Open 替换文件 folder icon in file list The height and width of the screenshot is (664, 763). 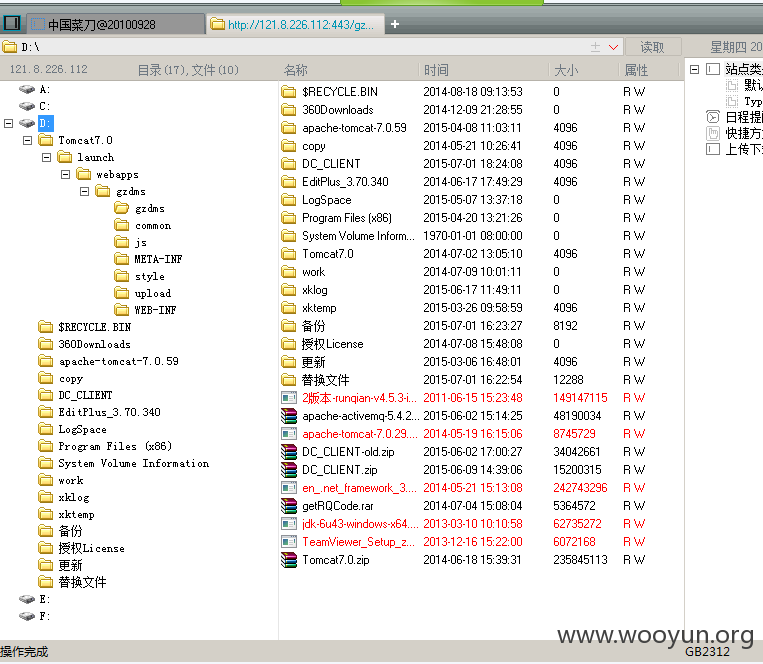[289, 379]
